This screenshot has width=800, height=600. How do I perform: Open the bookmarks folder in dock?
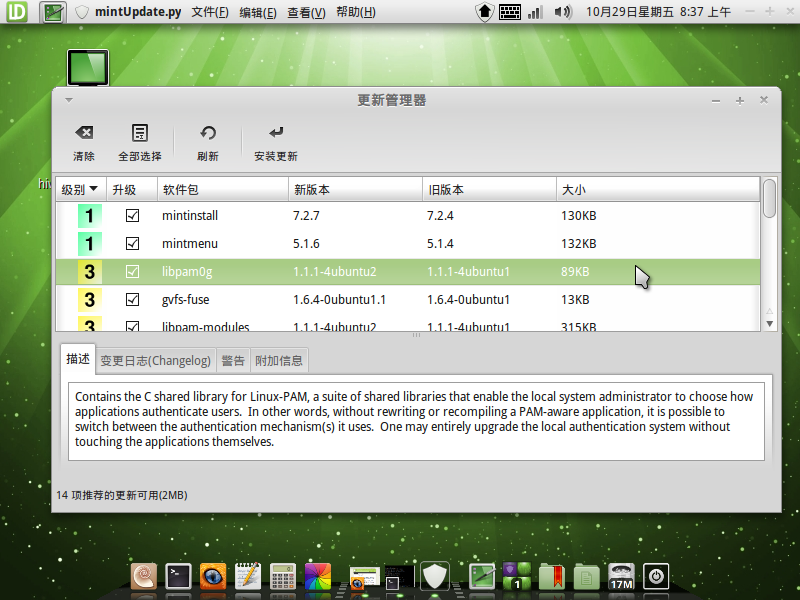coord(552,577)
